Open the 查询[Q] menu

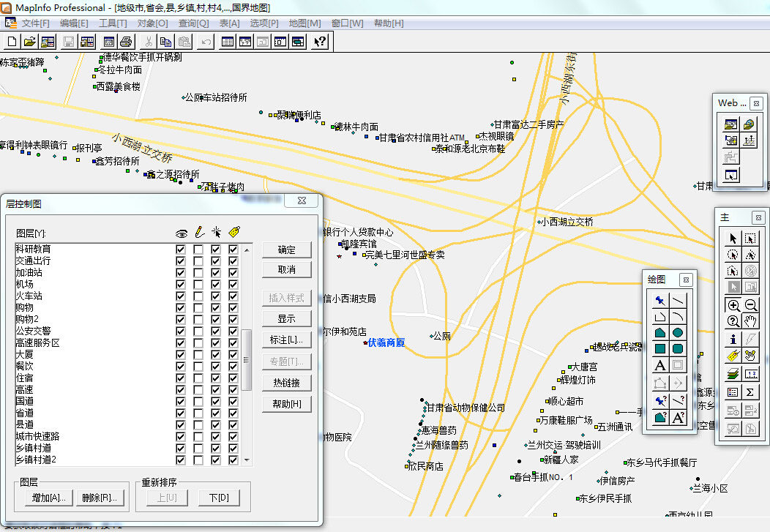[193, 23]
